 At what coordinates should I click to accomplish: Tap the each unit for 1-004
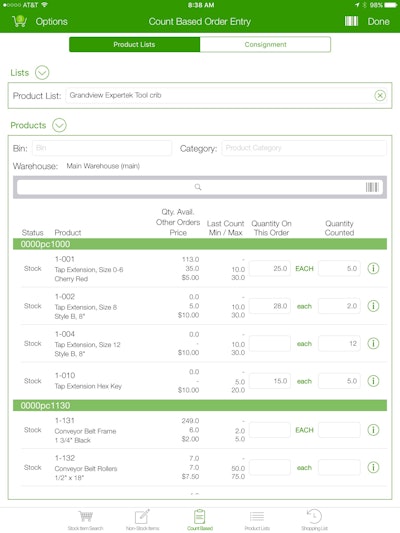click(304, 344)
